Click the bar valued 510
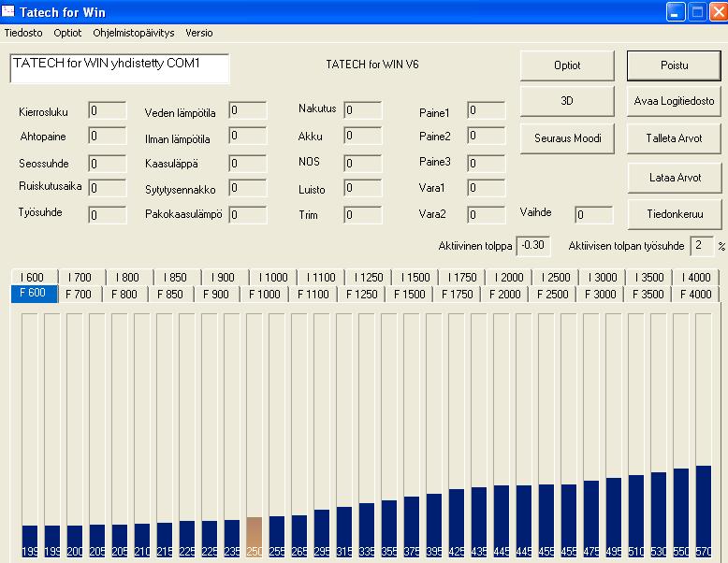The width and height of the screenshot is (728, 563). pos(636,515)
